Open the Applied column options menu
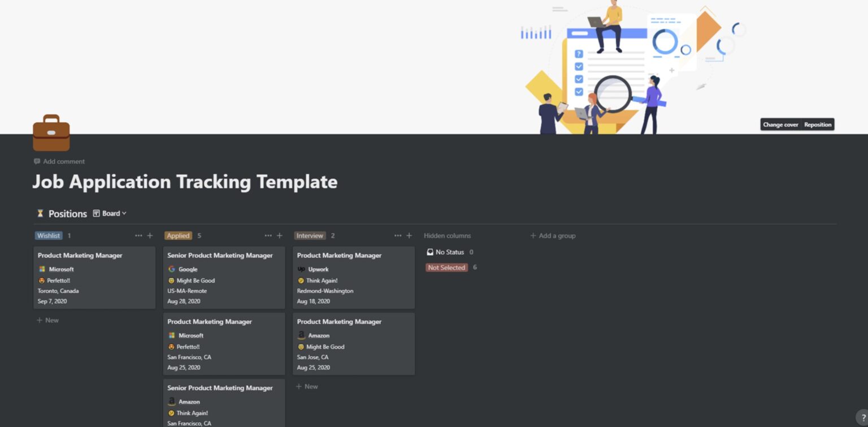 click(268, 235)
